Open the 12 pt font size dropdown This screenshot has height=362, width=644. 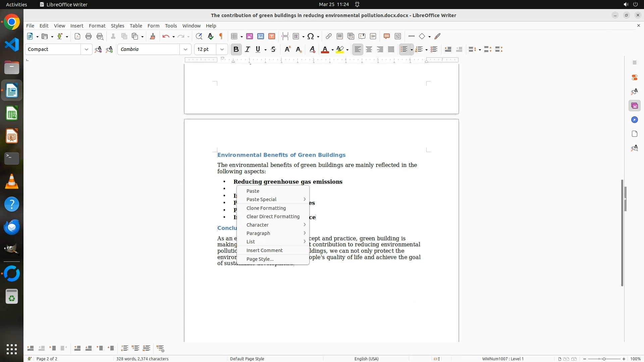(222, 50)
